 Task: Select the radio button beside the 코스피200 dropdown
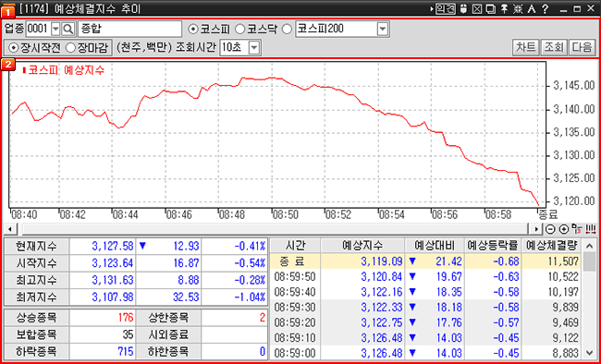click(287, 29)
